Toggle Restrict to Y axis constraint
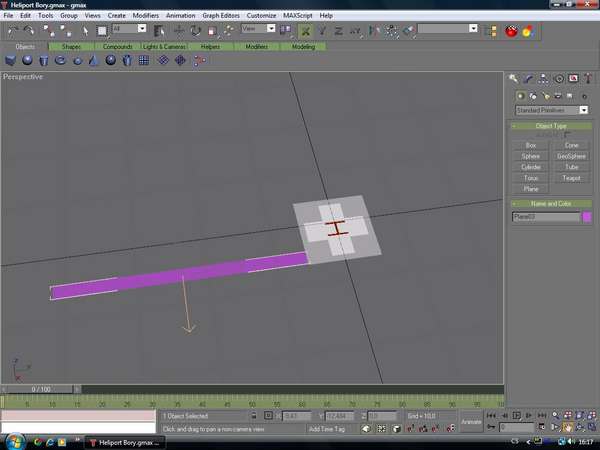Image resolution: width=600 pixels, height=450 pixels. (x=322, y=31)
